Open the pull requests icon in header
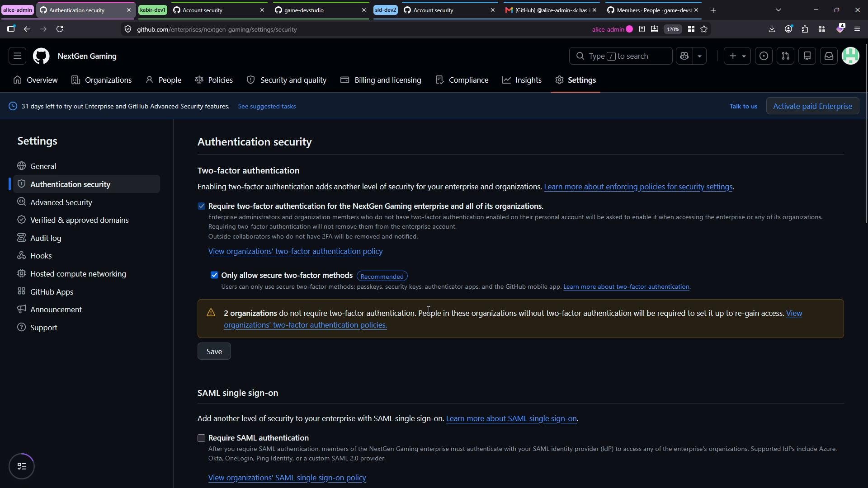The height and width of the screenshot is (488, 868). [x=785, y=56]
